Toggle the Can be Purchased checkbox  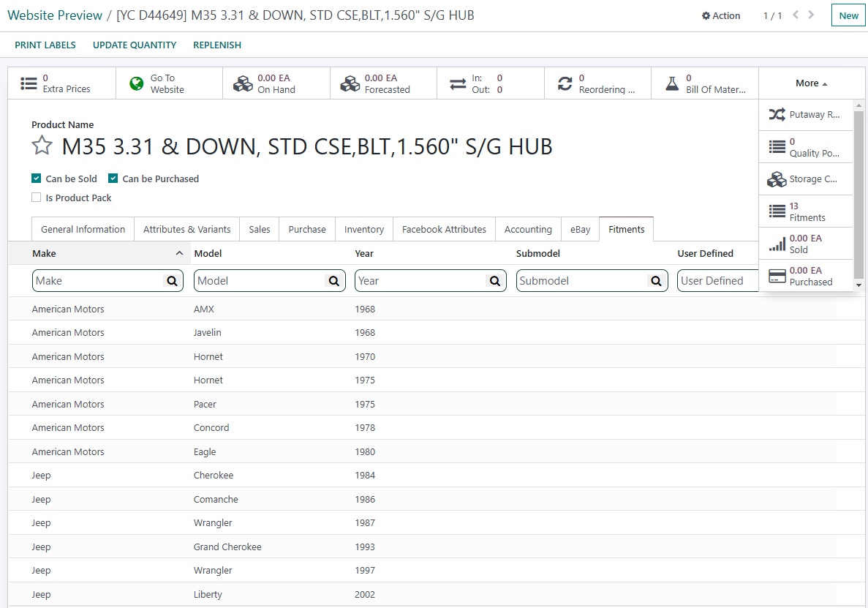pyautogui.click(x=113, y=179)
